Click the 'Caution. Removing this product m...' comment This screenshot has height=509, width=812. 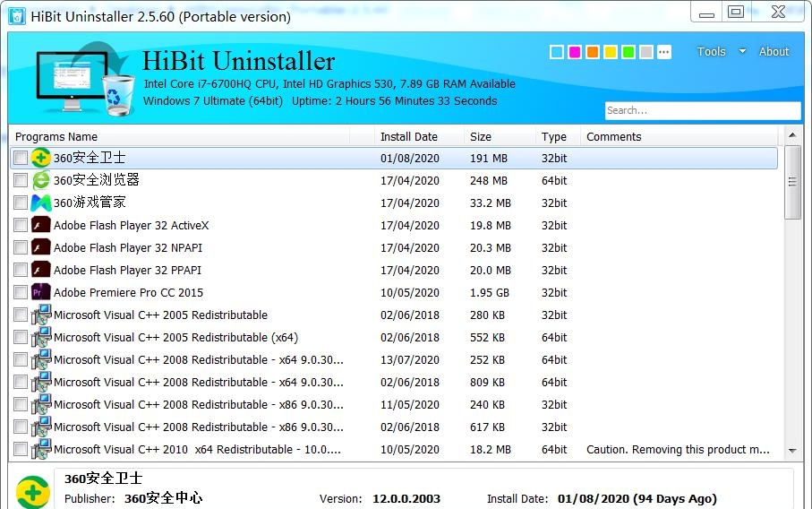(678, 449)
